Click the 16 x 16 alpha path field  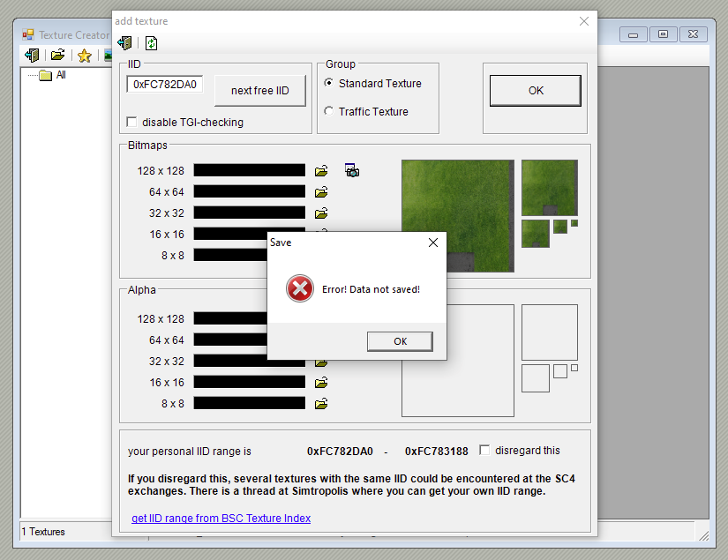(250, 382)
